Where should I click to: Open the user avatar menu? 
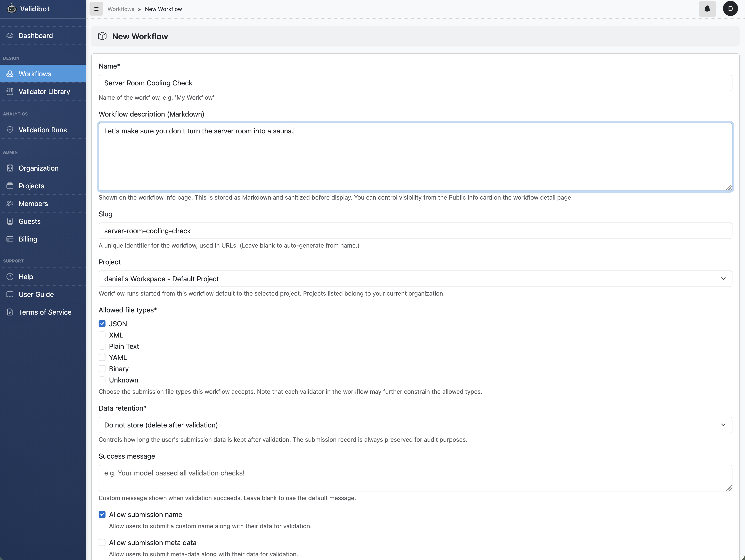click(x=731, y=9)
